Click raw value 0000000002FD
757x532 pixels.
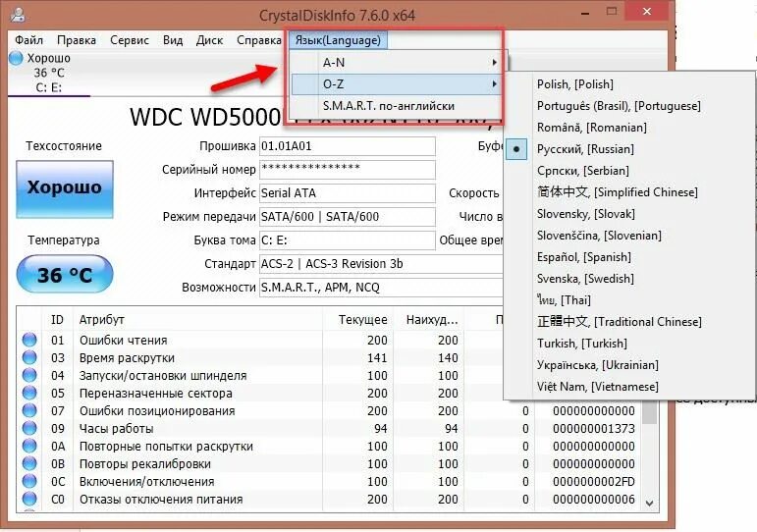594,482
